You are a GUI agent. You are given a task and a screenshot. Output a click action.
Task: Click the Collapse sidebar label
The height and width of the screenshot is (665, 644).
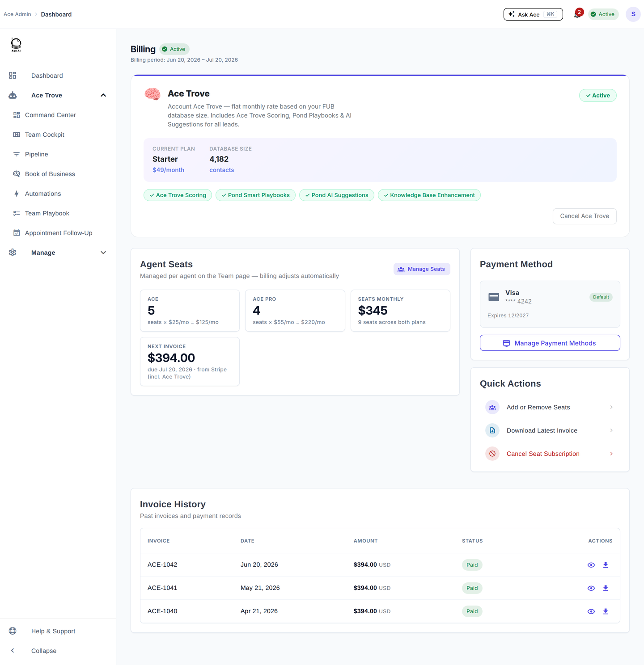44,651
